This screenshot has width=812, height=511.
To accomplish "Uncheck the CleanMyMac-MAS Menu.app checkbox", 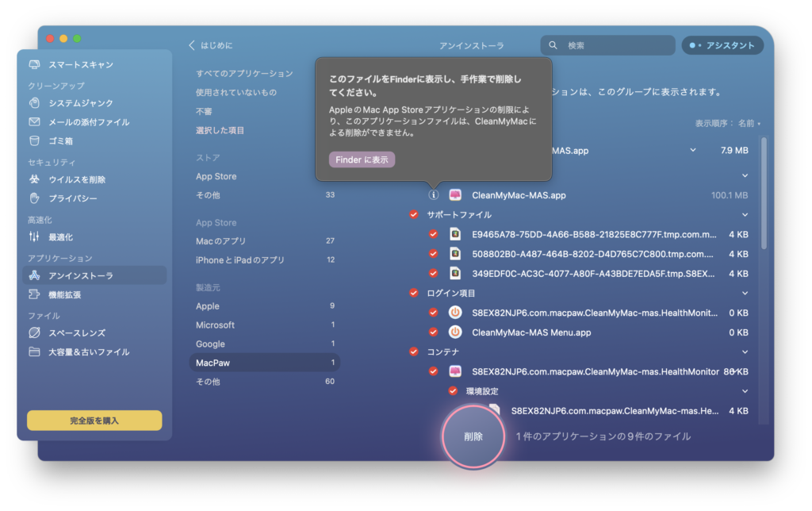I will [434, 332].
